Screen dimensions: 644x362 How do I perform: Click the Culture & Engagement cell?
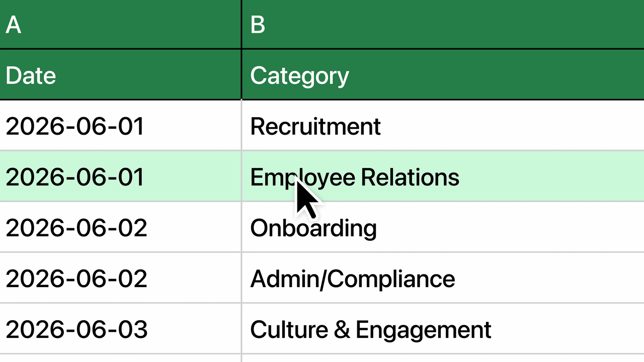tap(443, 328)
